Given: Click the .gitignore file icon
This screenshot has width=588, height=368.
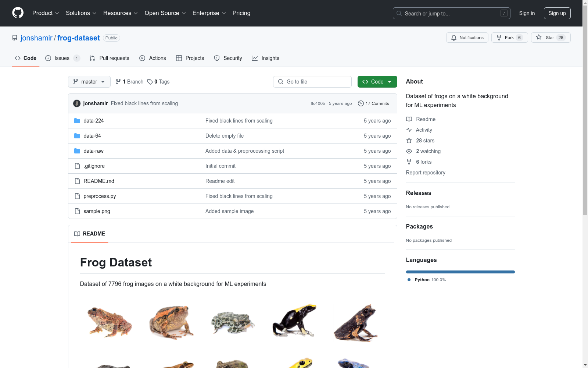Looking at the screenshot, I should tap(77, 166).
